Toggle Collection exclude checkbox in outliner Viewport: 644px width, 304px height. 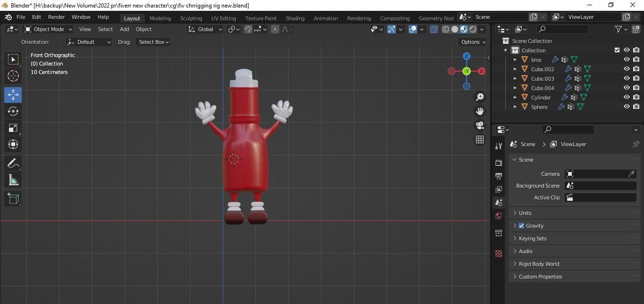click(x=617, y=50)
